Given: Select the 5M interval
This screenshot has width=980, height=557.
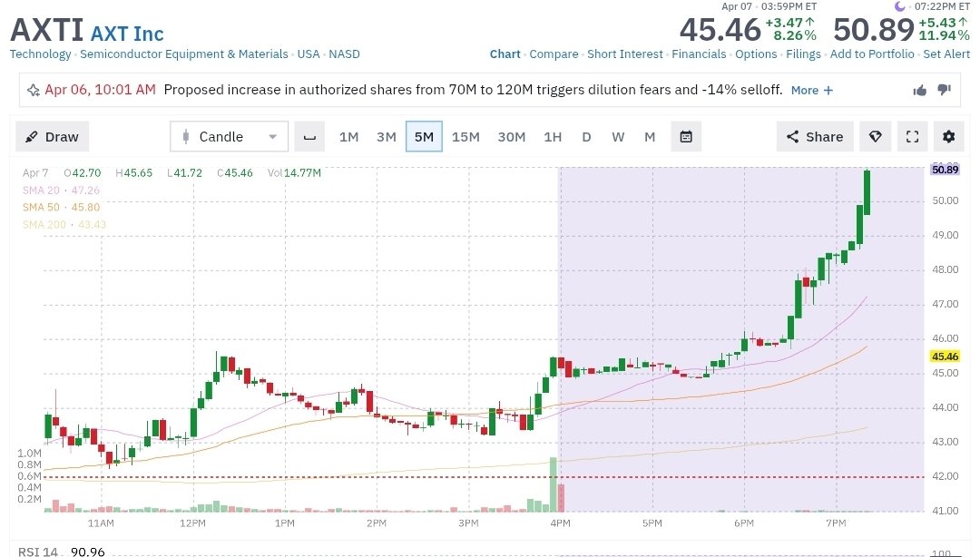Looking at the screenshot, I should (424, 137).
